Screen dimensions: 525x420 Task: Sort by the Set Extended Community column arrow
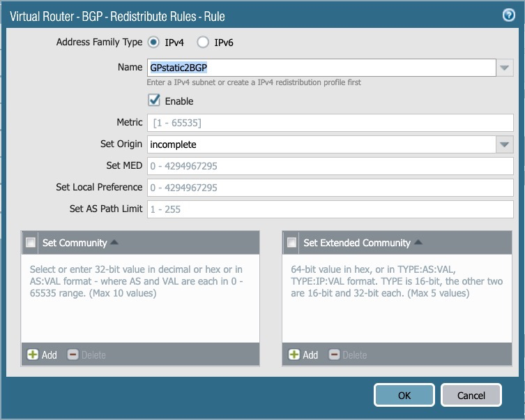click(418, 242)
